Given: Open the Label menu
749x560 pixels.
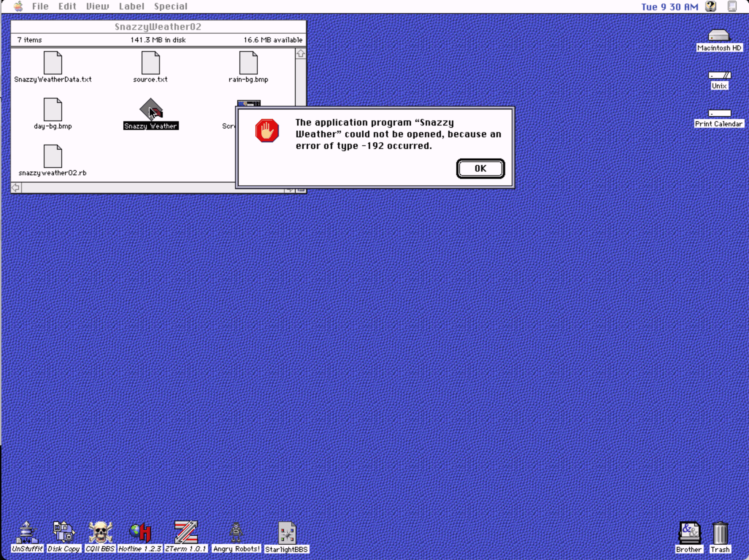Looking at the screenshot, I should coord(131,7).
